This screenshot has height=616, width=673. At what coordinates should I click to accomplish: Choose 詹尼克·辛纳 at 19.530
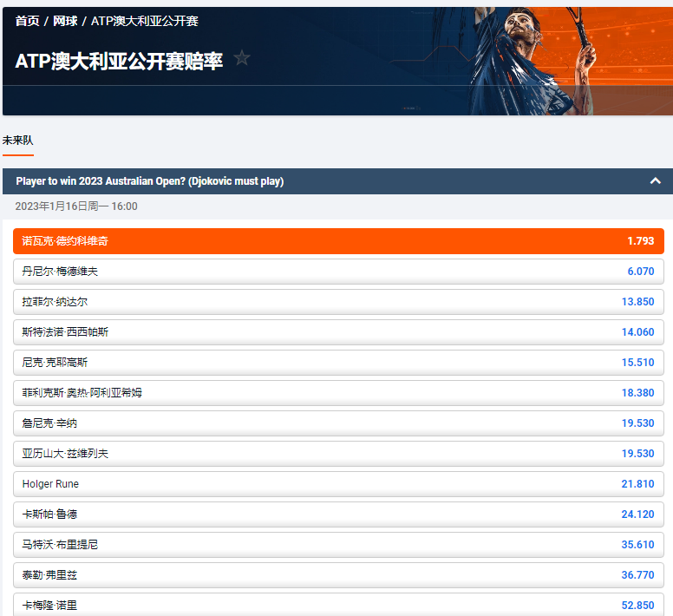click(338, 423)
